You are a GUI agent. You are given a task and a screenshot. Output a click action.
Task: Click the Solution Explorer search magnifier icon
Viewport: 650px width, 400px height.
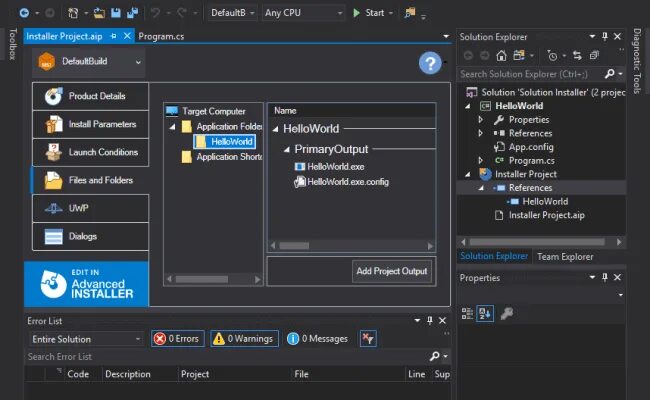tap(609, 74)
